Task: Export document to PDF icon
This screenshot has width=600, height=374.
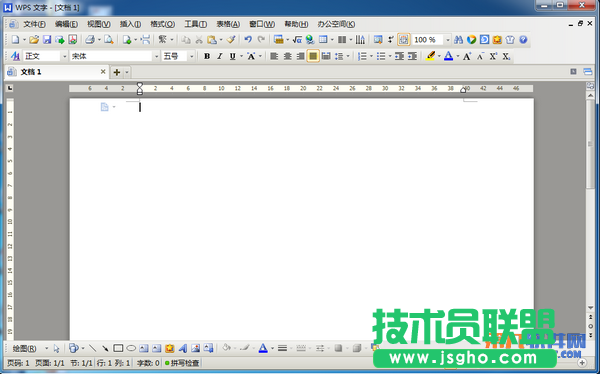Action: coord(73,39)
